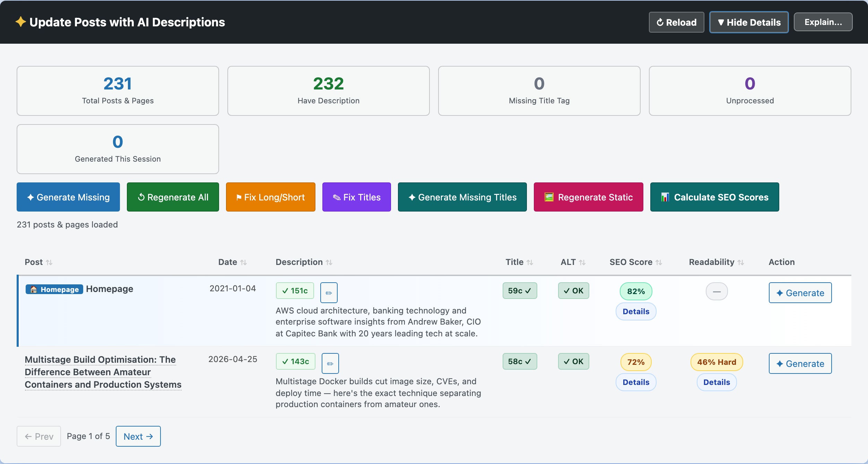Click the flag icon on Fix Long/Short
The height and width of the screenshot is (464, 868).
click(238, 197)
